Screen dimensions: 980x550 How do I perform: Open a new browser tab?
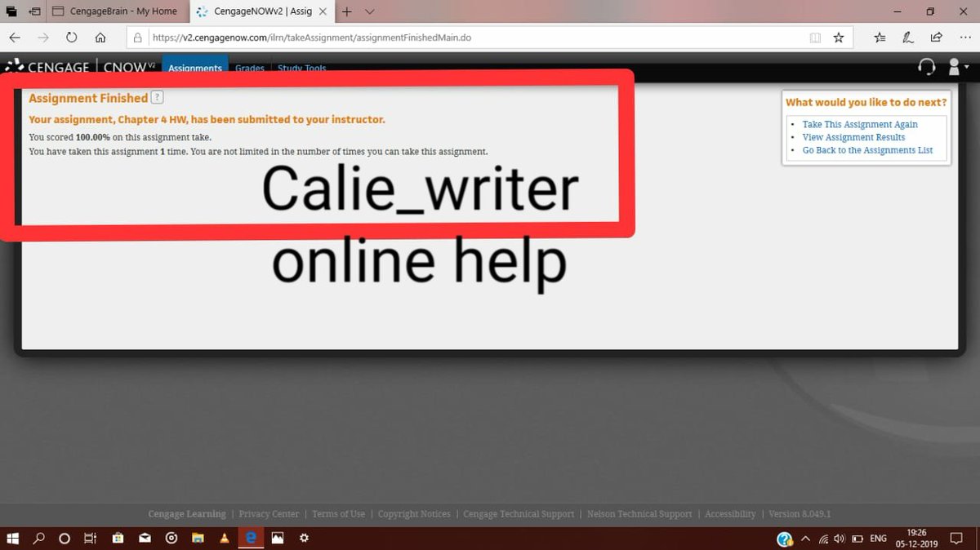click(x=347, y=12)
